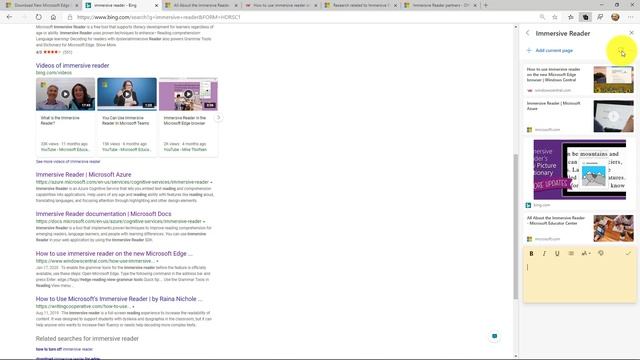This screenshot has width=640, height=360.
Task: Close the Immersive reader - Bing tab
Action: point(156,5)
